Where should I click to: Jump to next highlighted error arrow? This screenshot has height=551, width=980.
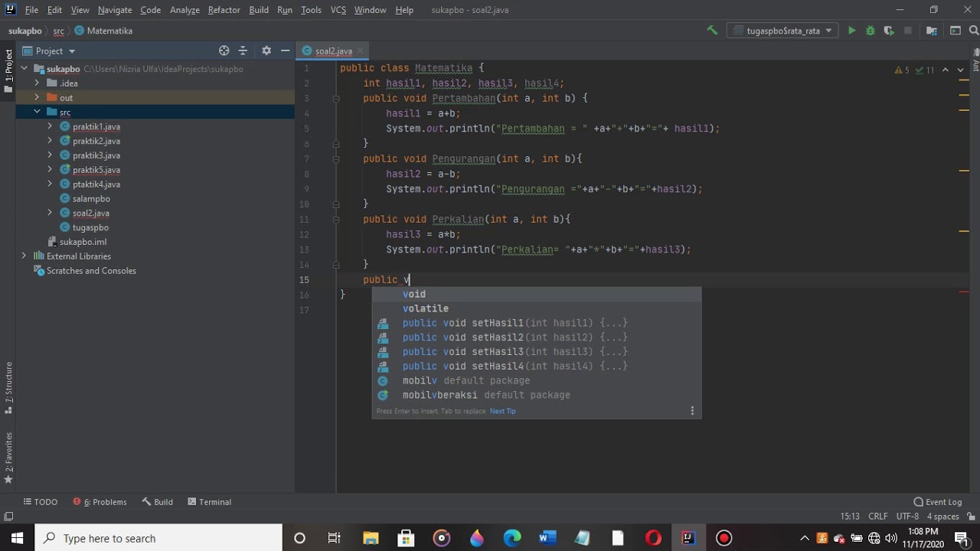(960, 70)
